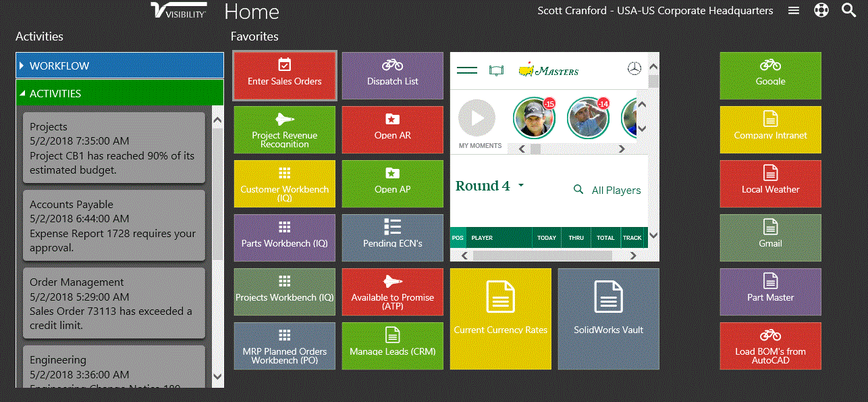Open the Local Weather tile
868x402 pixels.
(x=771, y=184)
